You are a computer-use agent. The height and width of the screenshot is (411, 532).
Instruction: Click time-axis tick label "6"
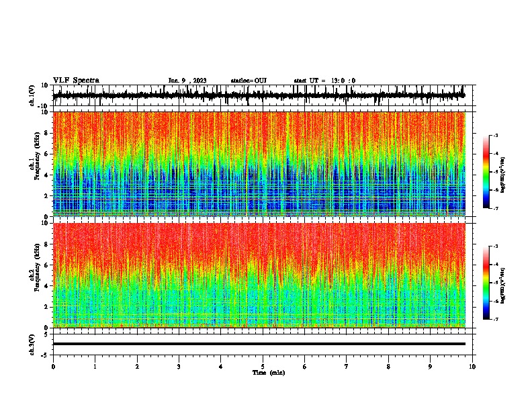[x=305, y=367]
